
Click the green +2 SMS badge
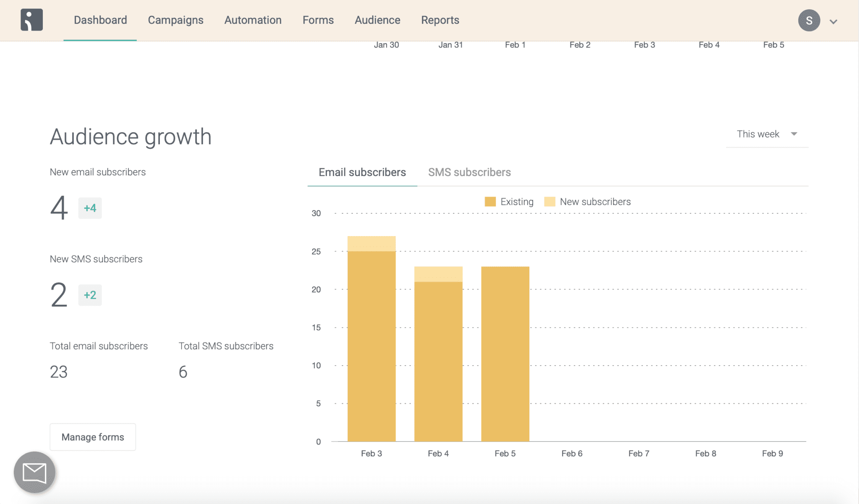click(x=89, y=295)
